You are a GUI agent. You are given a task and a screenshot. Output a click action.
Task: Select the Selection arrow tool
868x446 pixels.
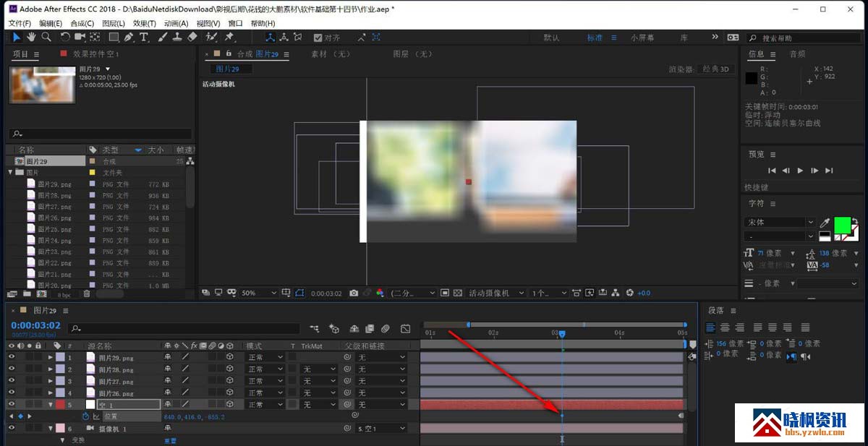pyautogui.click(x=17, y=38)
